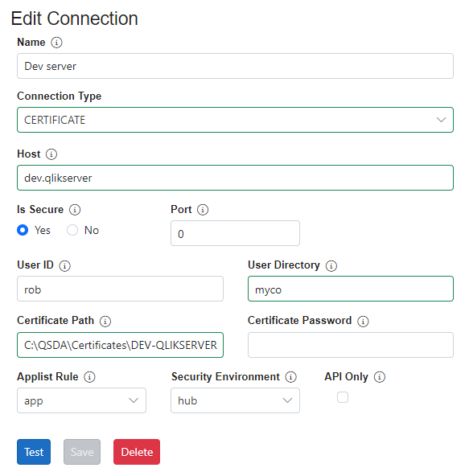This screenshot has height=476, width=469.
Task: Open the Security Environment hub dropdown
Action: [235, 400]
